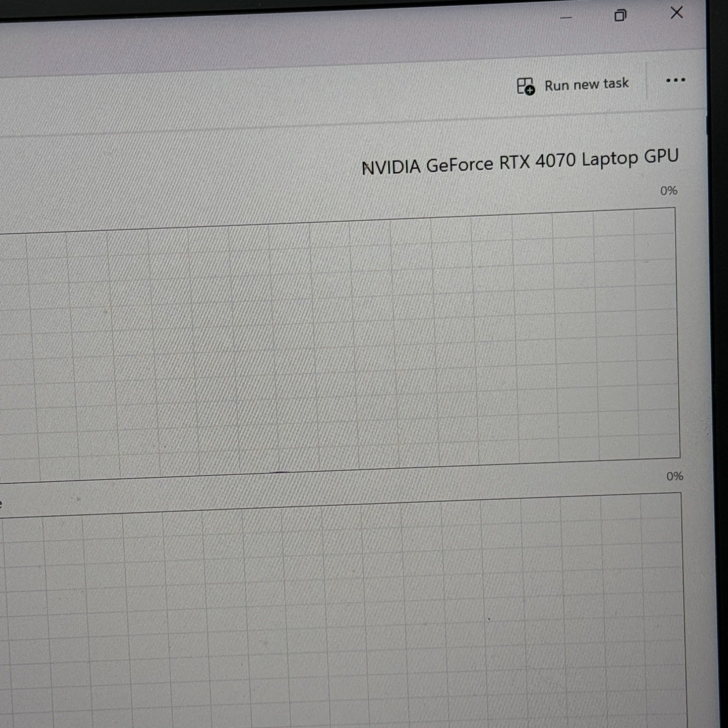Viewport: 728px width, 728px height.
Task: Restore down the Task Manager window
Action: point(620,16)
